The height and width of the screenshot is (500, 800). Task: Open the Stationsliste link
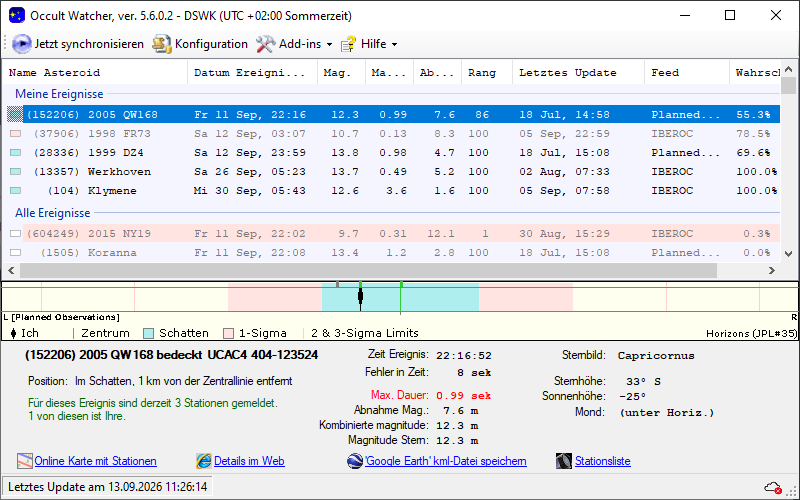(x=603, y=461)
